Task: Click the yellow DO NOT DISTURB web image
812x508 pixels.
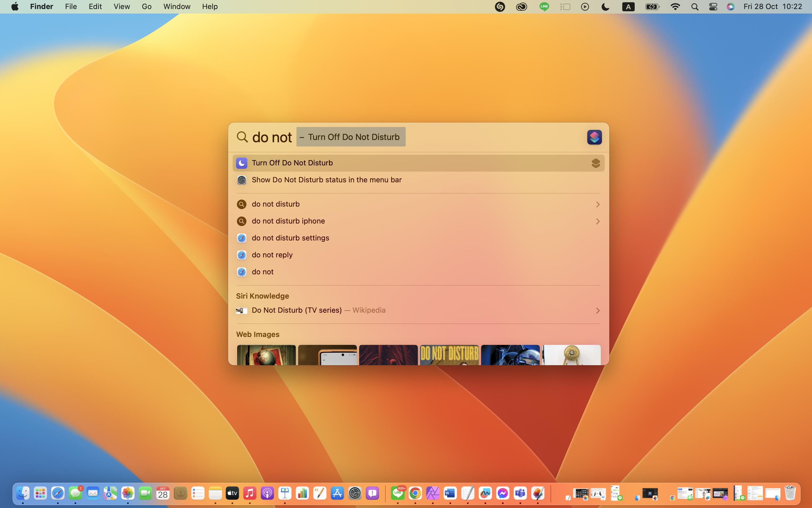Action: pyautogui.click(x=449, y=355)
